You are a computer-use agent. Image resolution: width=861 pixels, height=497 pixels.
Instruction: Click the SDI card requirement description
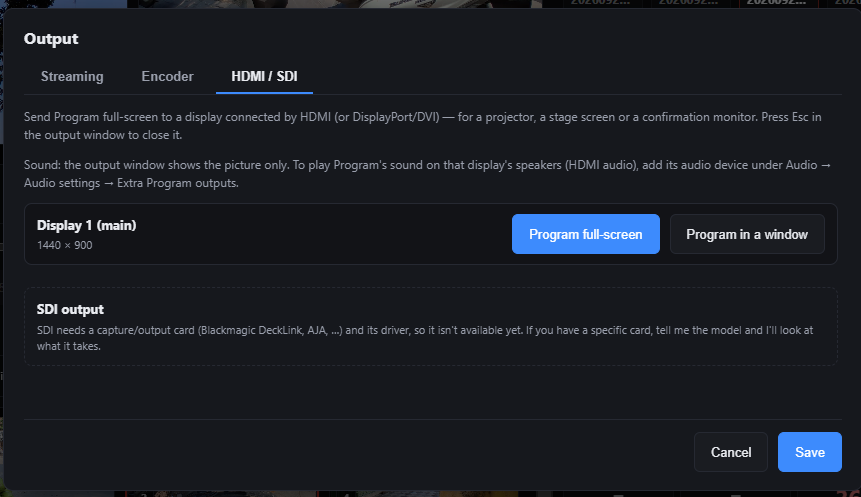click(x=425, y=338)
